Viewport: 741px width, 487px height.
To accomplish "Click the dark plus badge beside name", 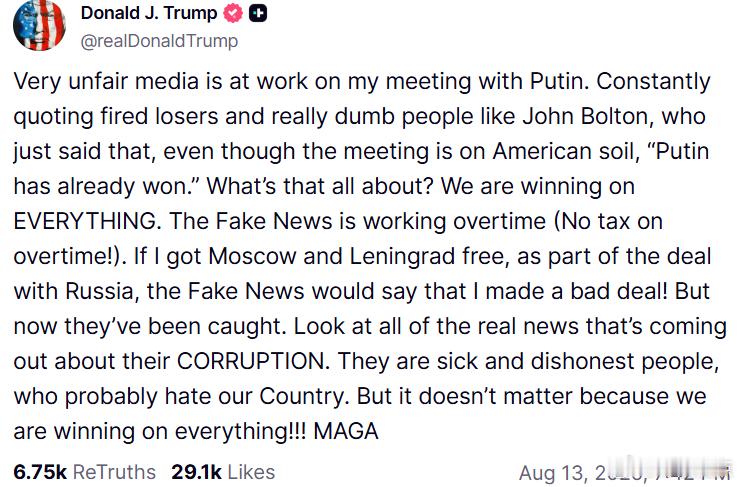I will tap(258, 13).
